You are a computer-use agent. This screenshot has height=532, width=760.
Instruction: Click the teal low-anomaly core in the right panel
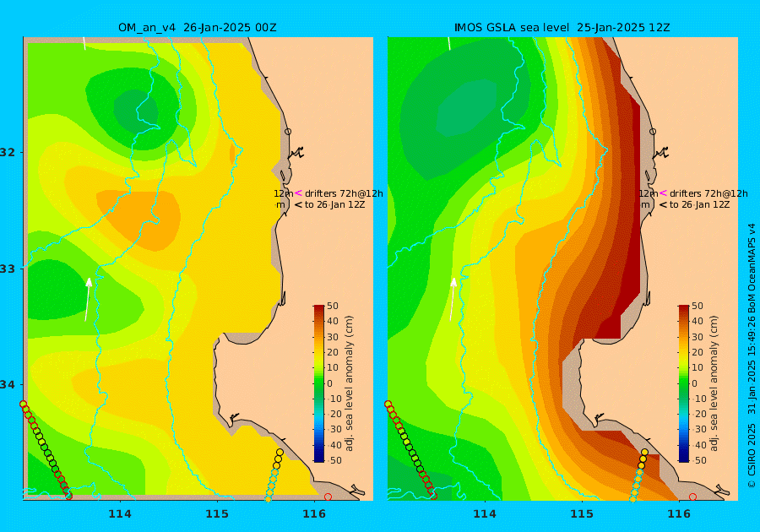pos(465,107)
